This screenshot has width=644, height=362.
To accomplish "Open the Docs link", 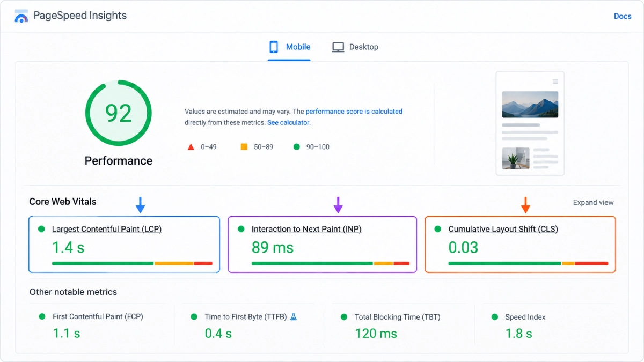I will pos(623,16).
